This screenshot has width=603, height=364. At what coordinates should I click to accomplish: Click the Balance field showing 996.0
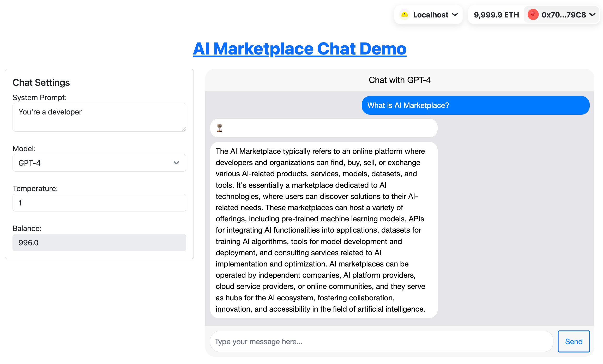[99, 243]
